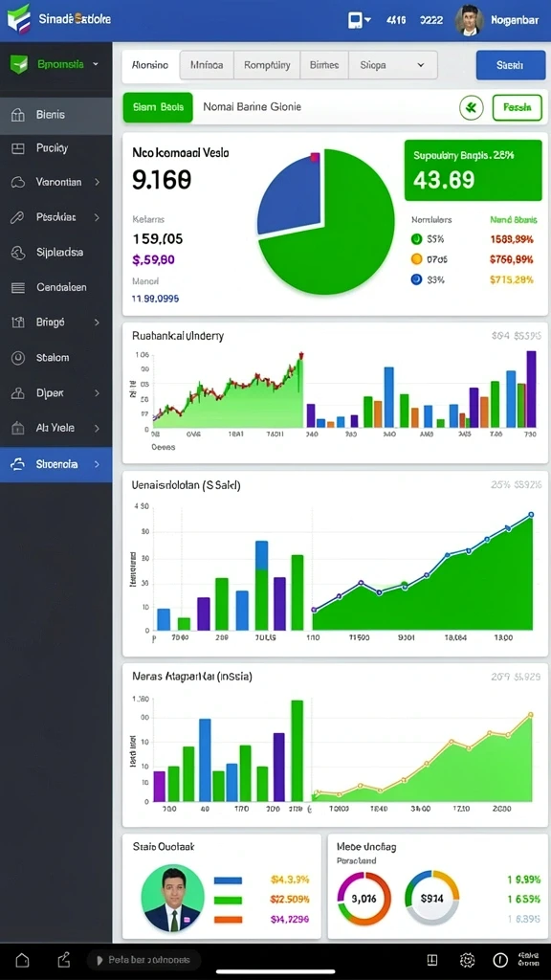Click the 9,016 donut chart

click(364, 898)
